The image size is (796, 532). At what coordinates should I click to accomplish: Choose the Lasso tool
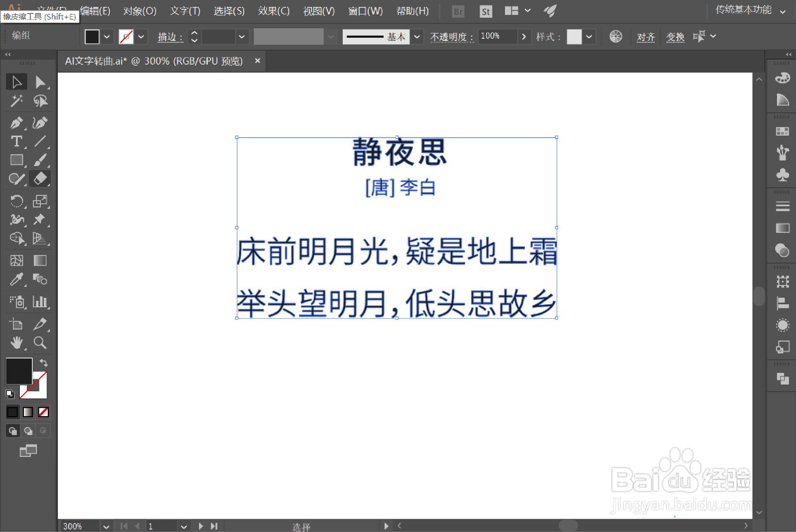coord(40,101)
